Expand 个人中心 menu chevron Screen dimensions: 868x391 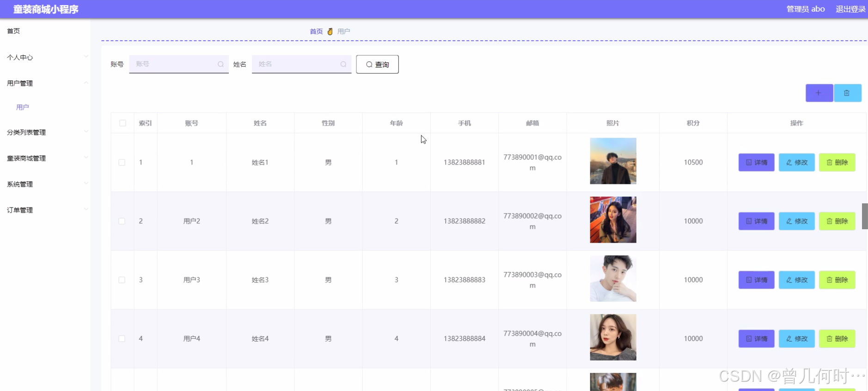point(86,57)
